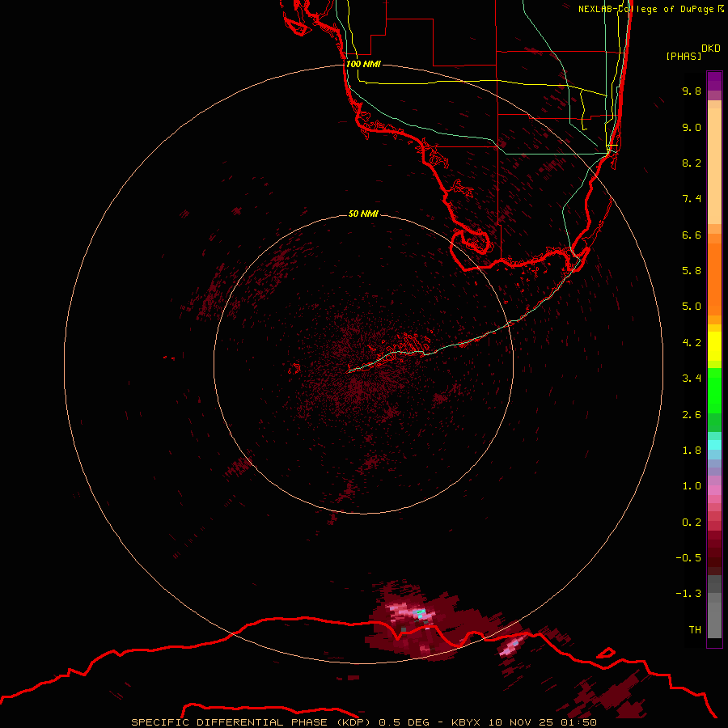Click the 6.6 scale value
The width and height of the screenshot is (728, 728).
(692, 235)
